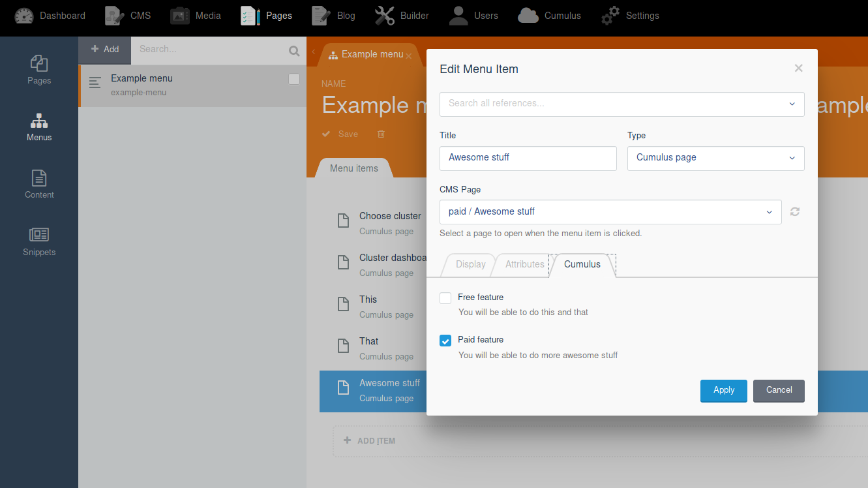
Task: Switch to the Attributes tab
Action: click(x=524, y=264)
